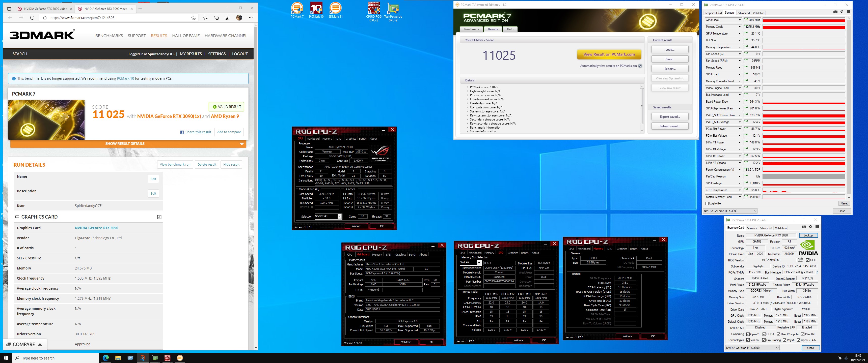Open the Bench tab in the CPU-Z CPU window
Viewport: 868px width, 363px height.
pyautogui.click(x=363, y=138)
